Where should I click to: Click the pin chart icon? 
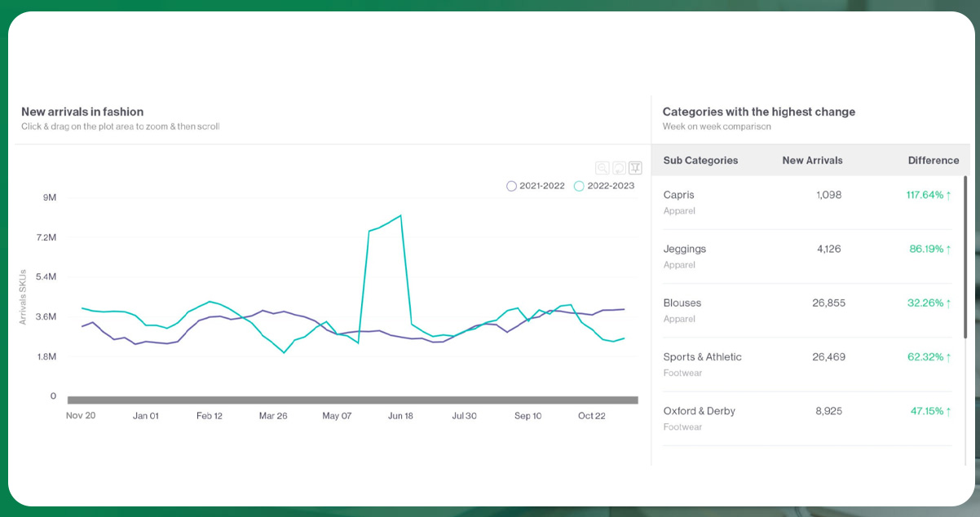tap(635, 168)
